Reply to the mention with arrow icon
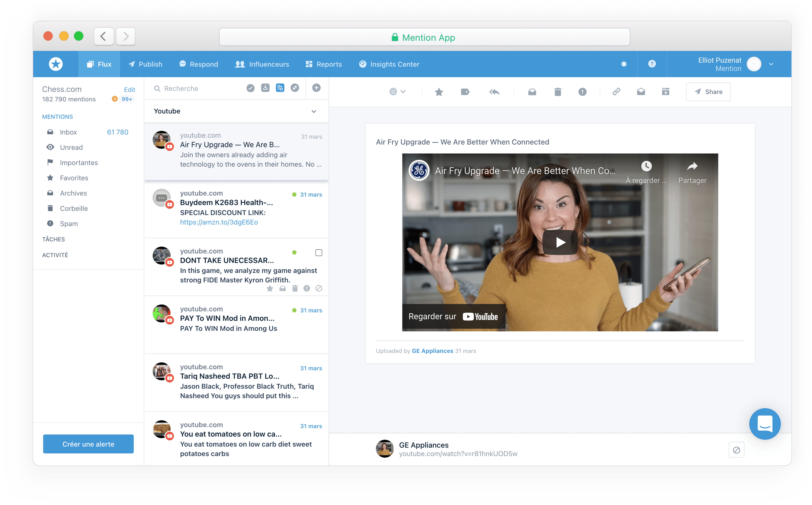The image size is (812, 505). (x=495, y=92)
